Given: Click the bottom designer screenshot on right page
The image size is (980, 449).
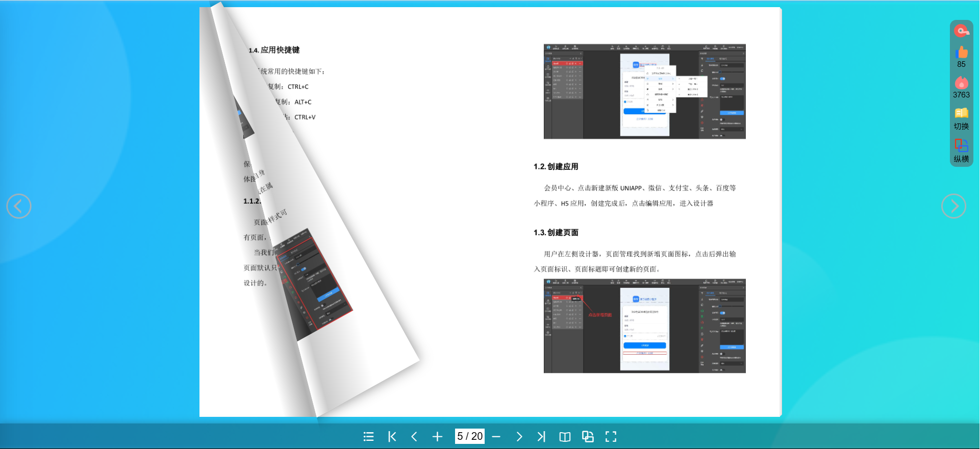Looking at the screenshot, I should 644,326.
